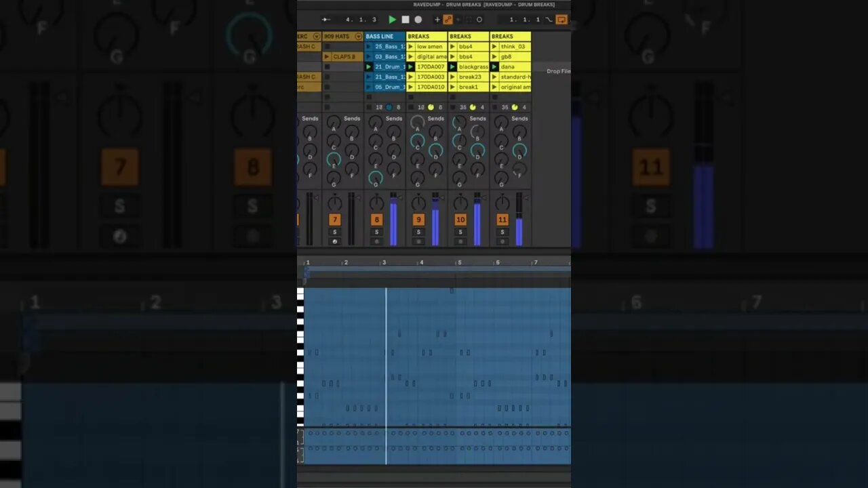Launch the '25_Bass' clip in BASS LINE
Viewport: 868px width, 488px height.
368,47
